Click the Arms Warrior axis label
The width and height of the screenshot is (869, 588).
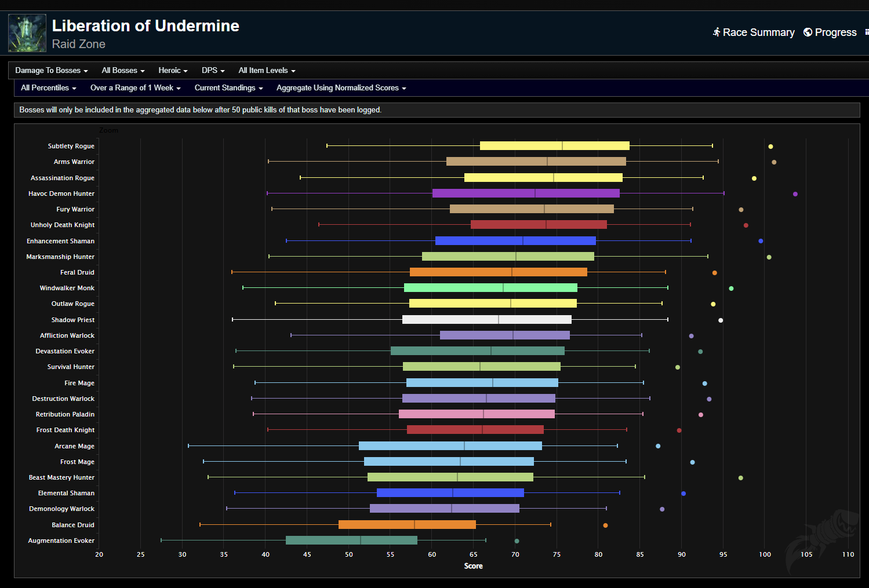(74, 162)
